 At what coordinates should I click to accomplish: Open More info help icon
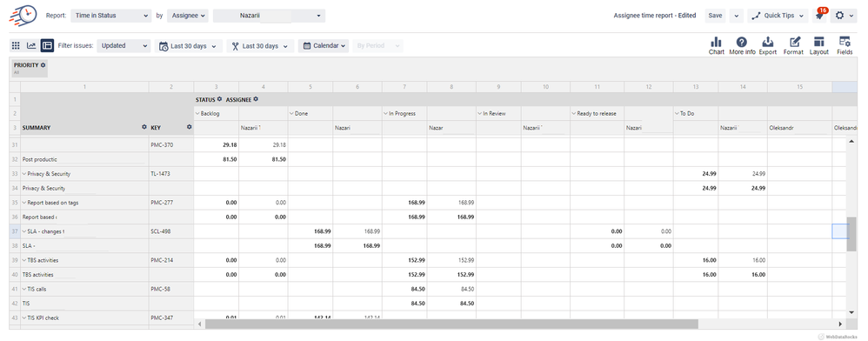click(x=742, y=45)
